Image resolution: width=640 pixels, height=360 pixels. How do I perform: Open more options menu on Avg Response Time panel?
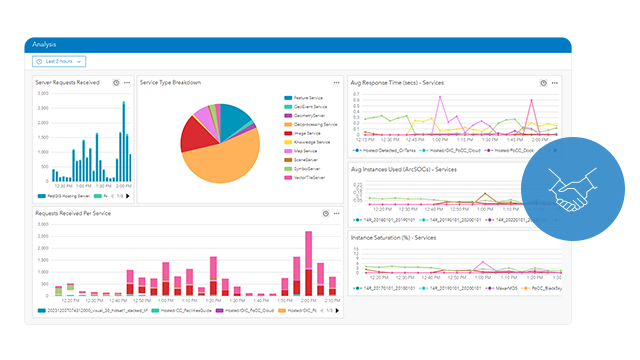pos(555,83)
